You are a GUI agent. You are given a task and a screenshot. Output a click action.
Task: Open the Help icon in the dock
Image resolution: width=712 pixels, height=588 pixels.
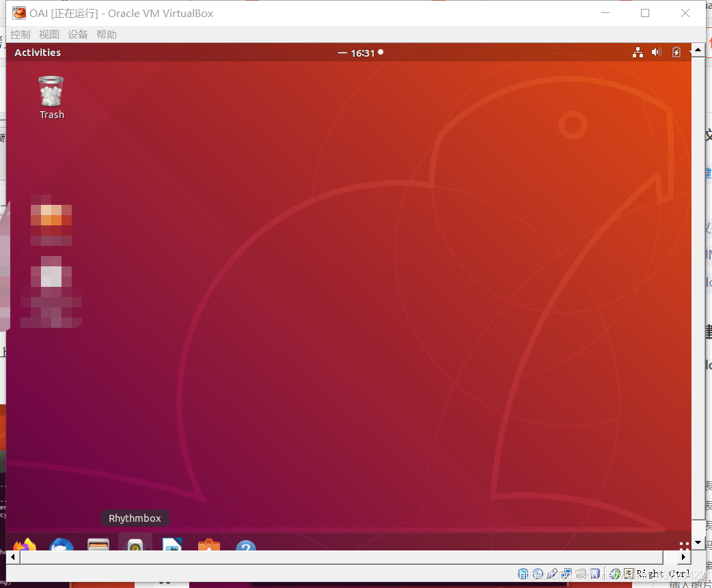[246, 545]
